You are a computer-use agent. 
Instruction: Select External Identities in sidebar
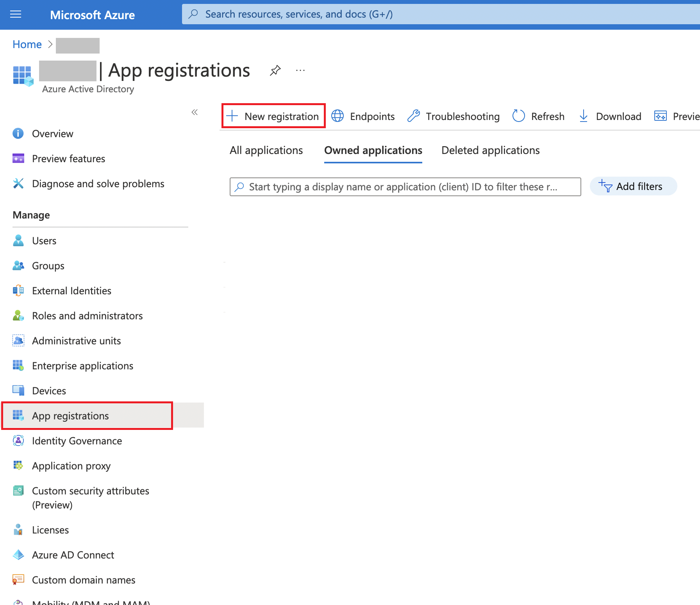tap(71, 290)
